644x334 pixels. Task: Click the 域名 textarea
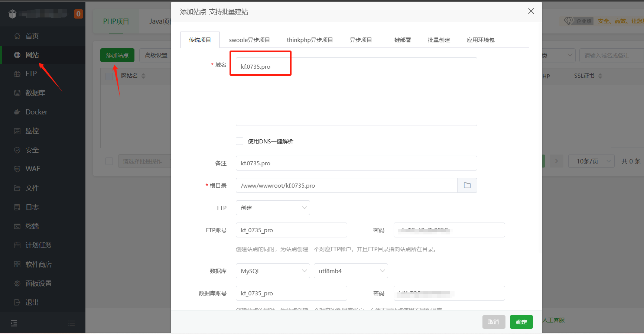357,91
